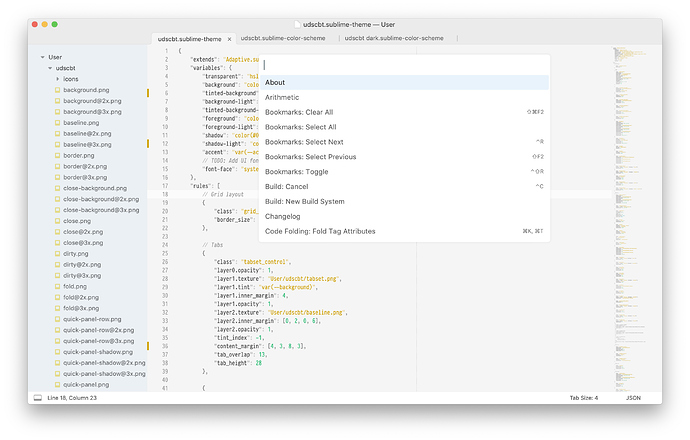Run Build: Cancel command
Viewport: 690px width, 440px height.
tap(404, 187)
